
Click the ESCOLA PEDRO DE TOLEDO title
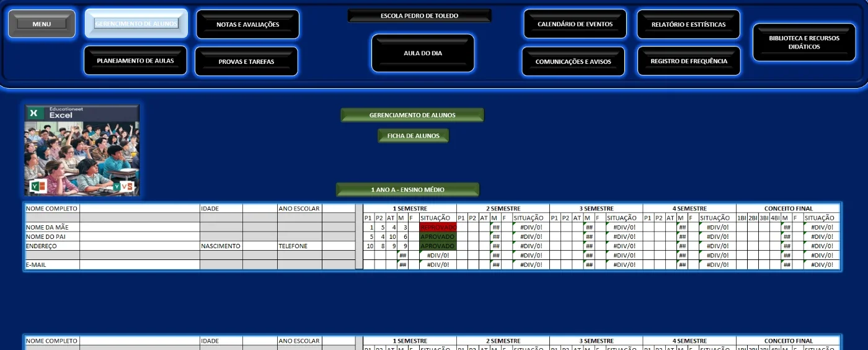(x=419, y=16)
